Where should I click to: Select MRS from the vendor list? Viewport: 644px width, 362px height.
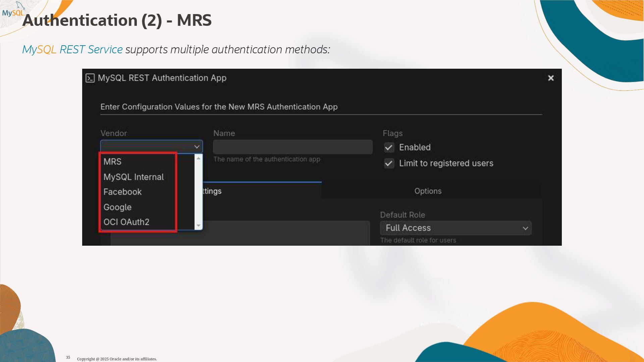[x=113, y=162]
